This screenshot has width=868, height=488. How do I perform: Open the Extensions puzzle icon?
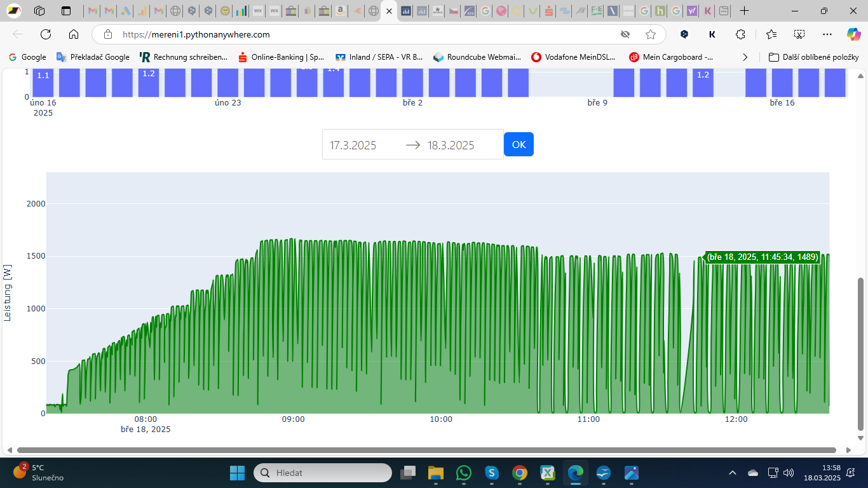tap(740, 34)
